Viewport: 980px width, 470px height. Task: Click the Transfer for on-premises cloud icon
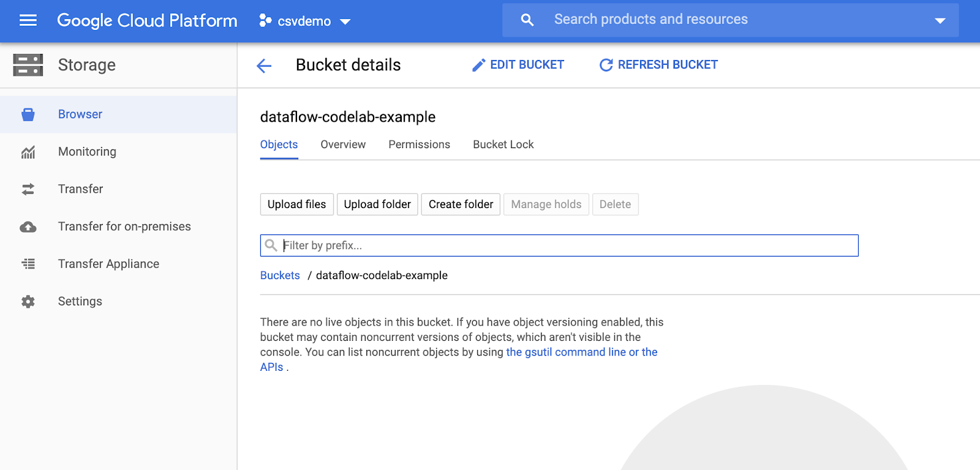pos(28,227)
